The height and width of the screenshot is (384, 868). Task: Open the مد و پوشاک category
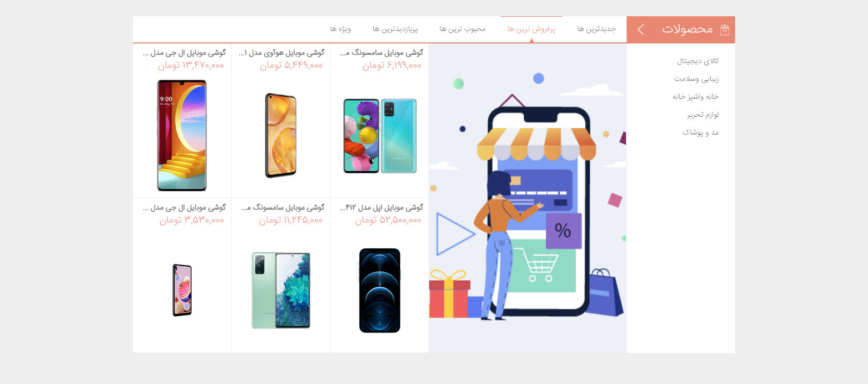tap(700, 133)
